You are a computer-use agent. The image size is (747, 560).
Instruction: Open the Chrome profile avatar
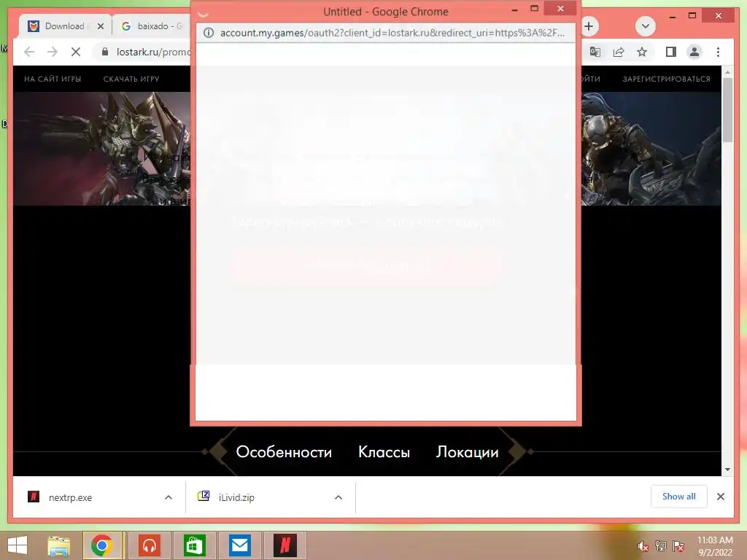[694, 52]
